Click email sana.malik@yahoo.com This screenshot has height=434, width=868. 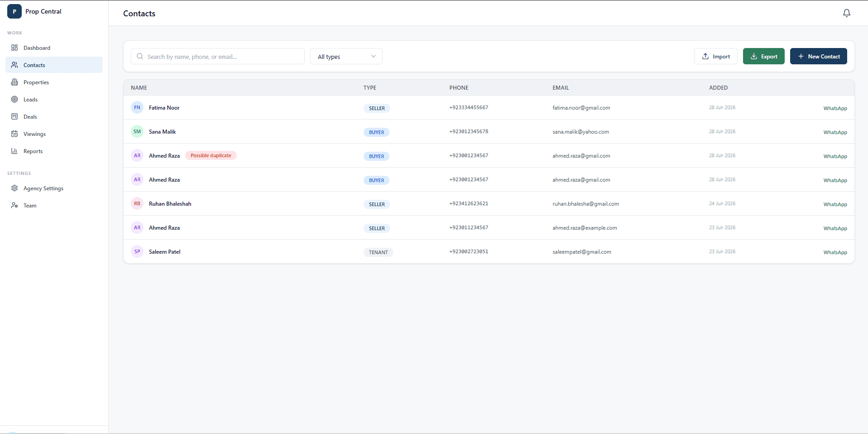[580, 132]
